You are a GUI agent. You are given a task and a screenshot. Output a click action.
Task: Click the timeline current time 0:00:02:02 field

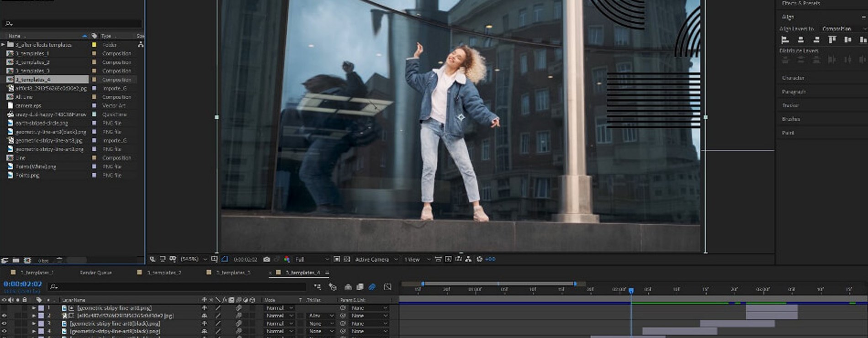pyautogui.click(x=23, y=284)
